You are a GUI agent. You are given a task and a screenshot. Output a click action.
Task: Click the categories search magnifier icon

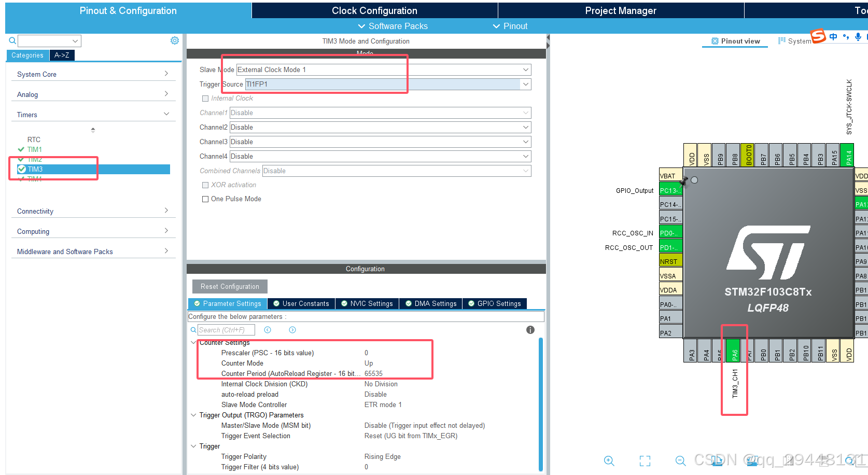click(x=12, y=40)
